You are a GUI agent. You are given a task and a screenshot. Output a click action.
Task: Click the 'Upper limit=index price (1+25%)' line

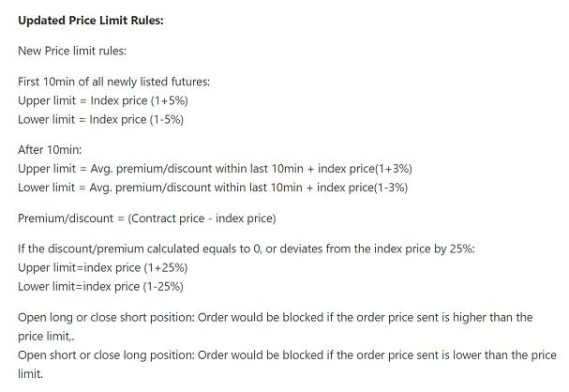(x=101, y=267)
